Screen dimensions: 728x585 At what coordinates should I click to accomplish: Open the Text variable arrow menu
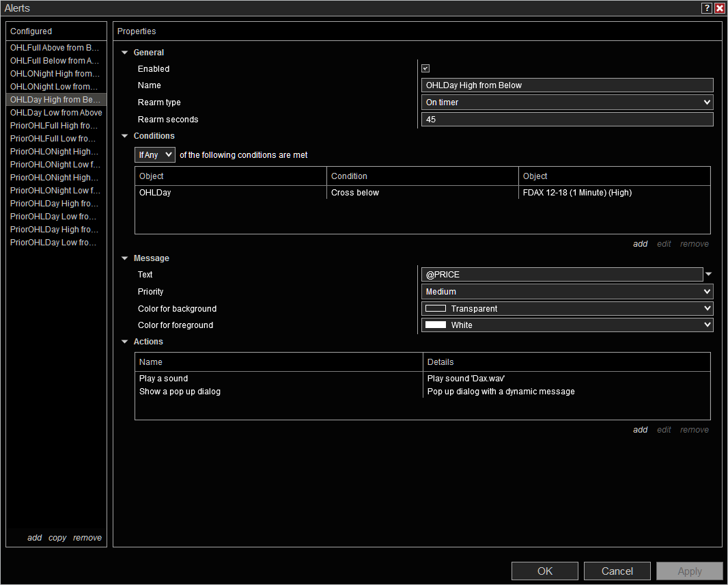[708, 274]
